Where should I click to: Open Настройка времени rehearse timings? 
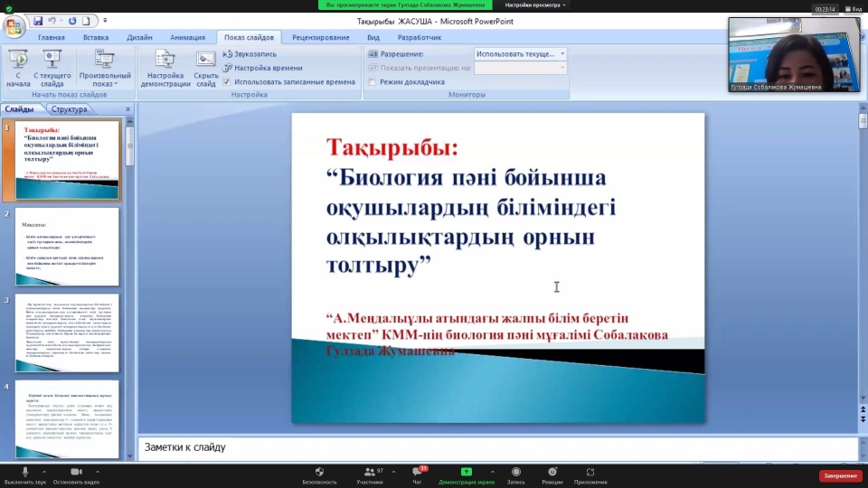click(x=227, y=68)
